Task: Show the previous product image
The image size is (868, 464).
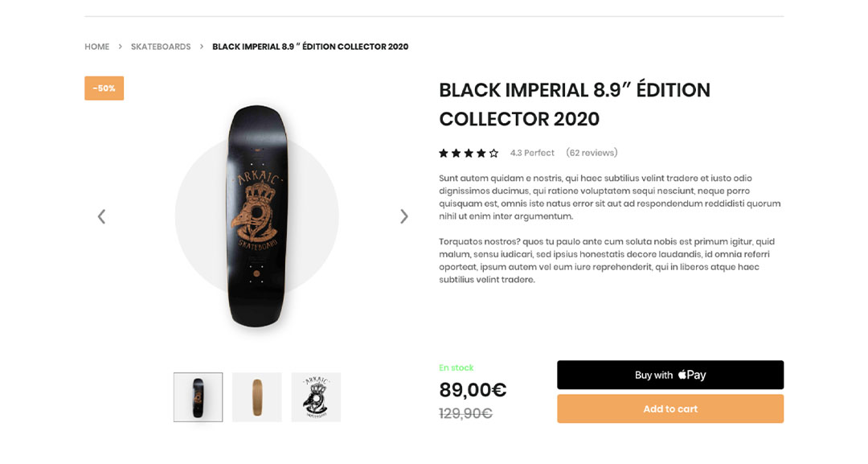Action: (101, 216)
